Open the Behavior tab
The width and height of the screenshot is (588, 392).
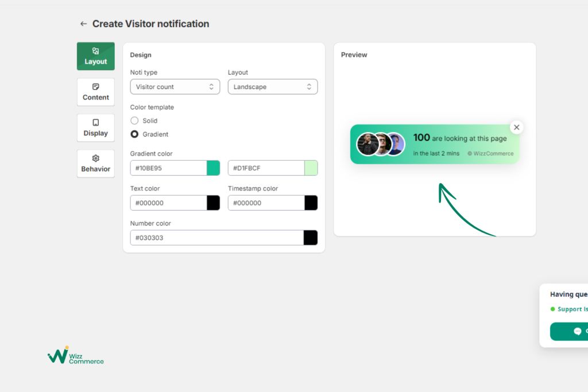point(96,164)
